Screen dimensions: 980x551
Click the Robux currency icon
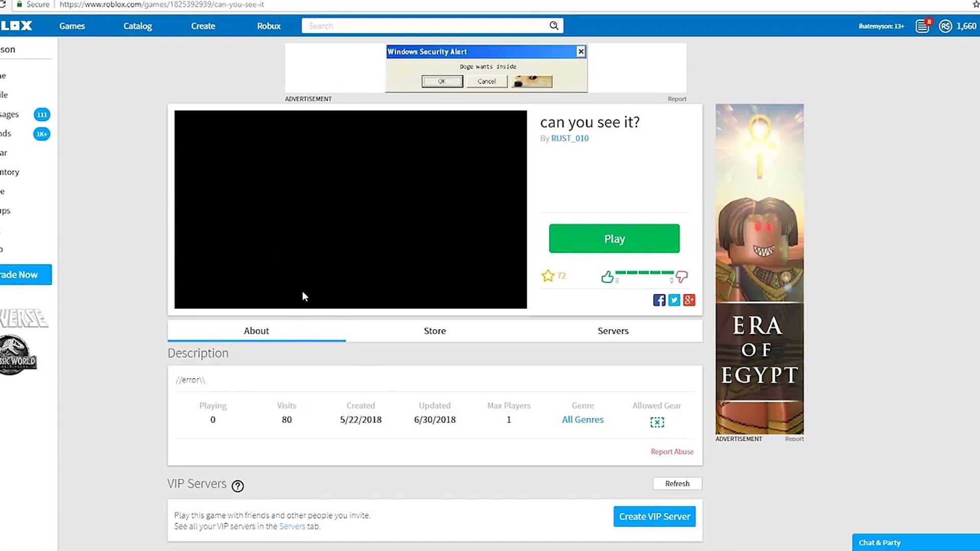click(945, 26)
